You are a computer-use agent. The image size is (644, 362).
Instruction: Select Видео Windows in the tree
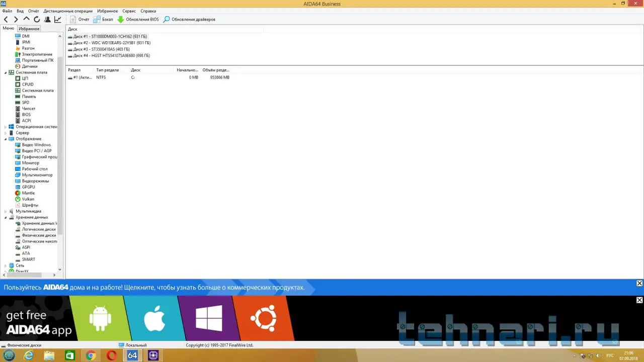coord(36,145)
